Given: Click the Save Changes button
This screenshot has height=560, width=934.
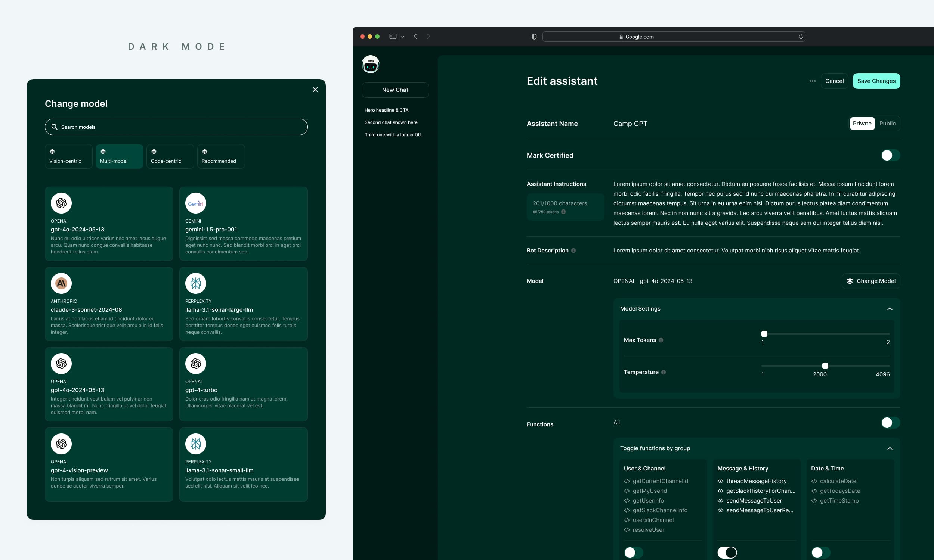Looking at the screenshot, I should 876,81.
